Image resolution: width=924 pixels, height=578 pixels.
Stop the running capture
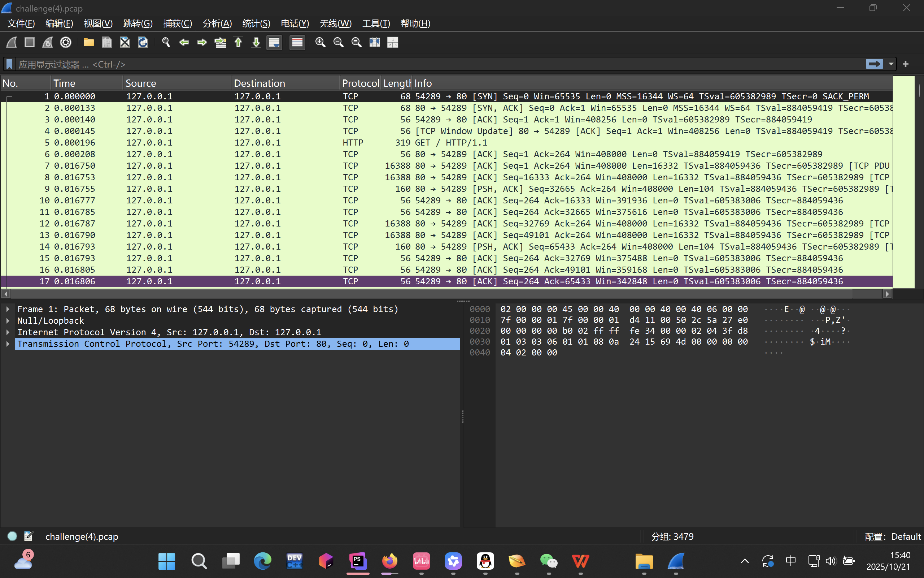click(30, 42)
